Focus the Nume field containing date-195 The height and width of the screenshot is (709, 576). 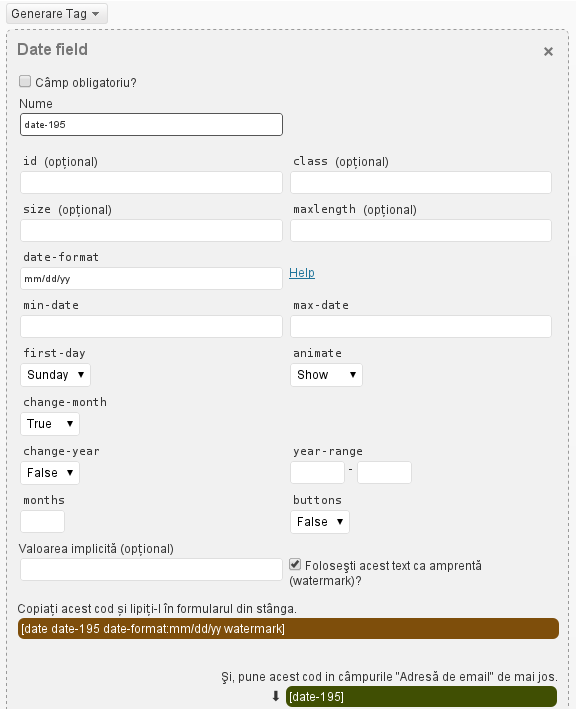(151, 124)
